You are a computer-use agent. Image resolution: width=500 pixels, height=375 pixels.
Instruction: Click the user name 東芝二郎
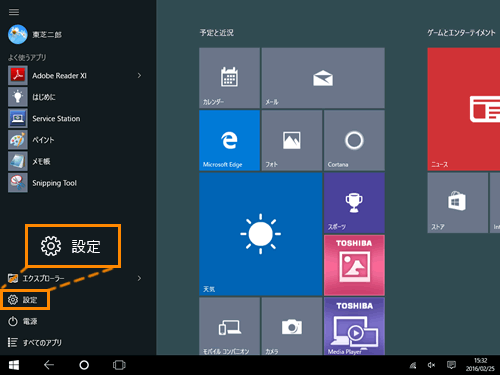[x=47, y=34]
